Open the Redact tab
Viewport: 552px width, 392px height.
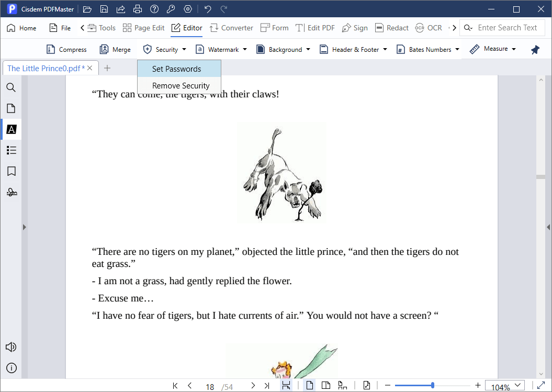coord(392,28)
